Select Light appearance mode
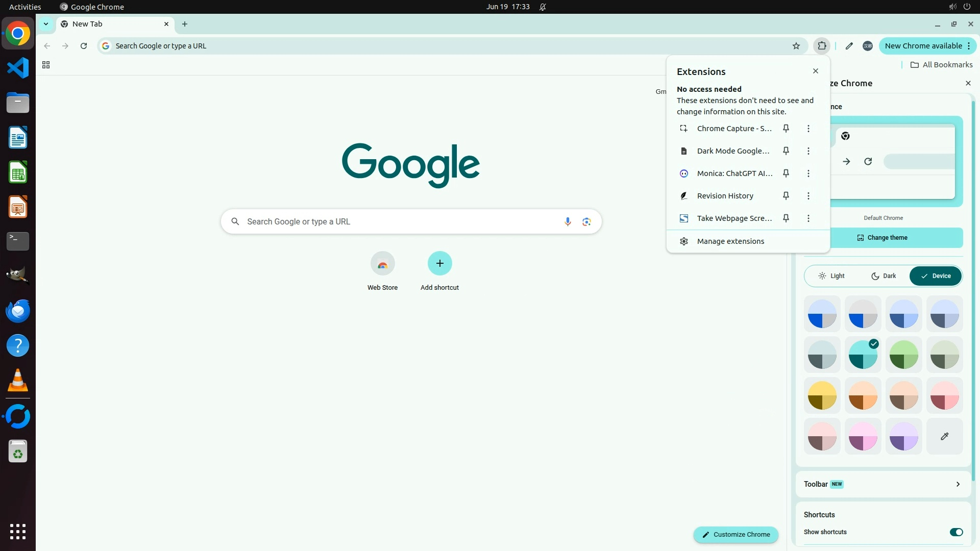This screenshot has width=980, height=551. pos(831,276)
